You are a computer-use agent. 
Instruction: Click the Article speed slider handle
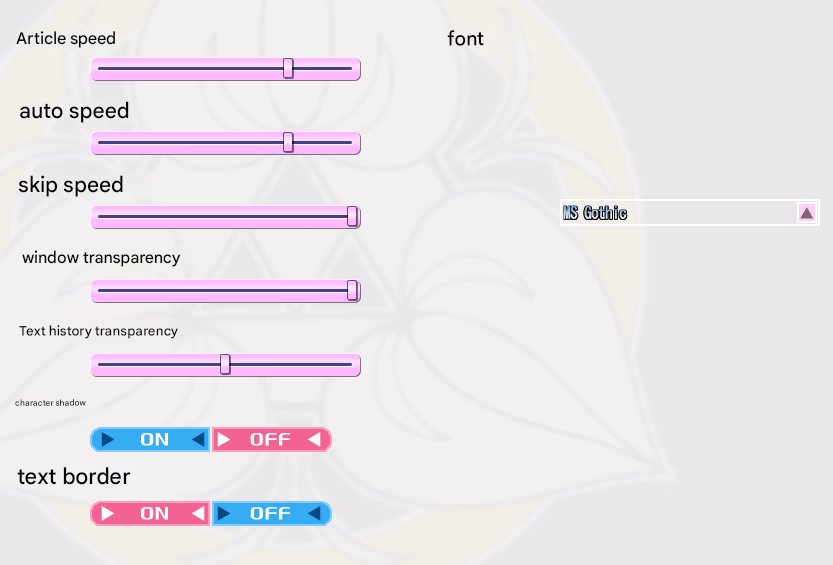[x=288, y=68]
